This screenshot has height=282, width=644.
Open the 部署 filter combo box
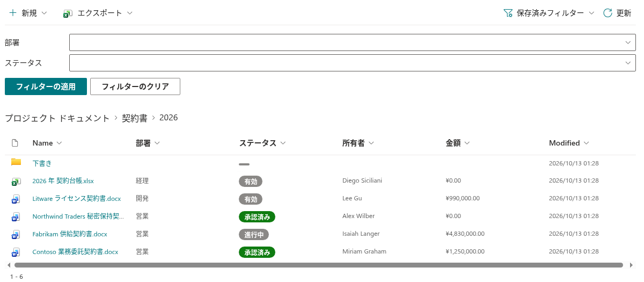352,42
